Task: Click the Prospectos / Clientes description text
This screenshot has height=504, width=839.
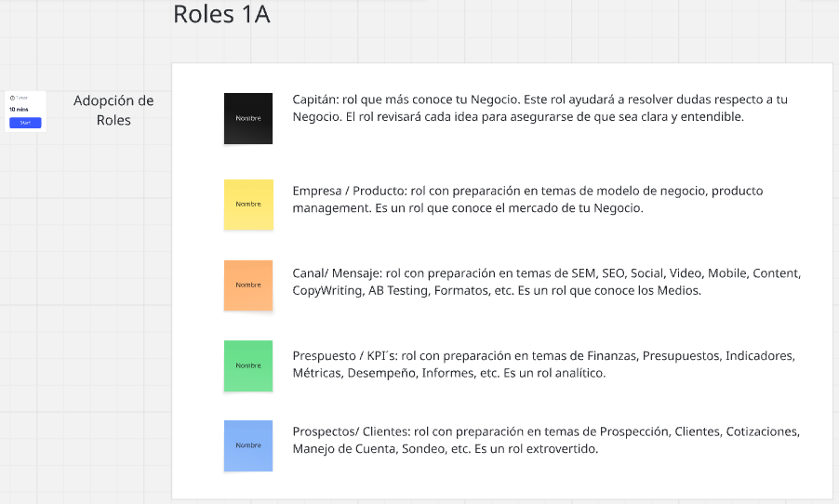Action: [x=545, y=440]
